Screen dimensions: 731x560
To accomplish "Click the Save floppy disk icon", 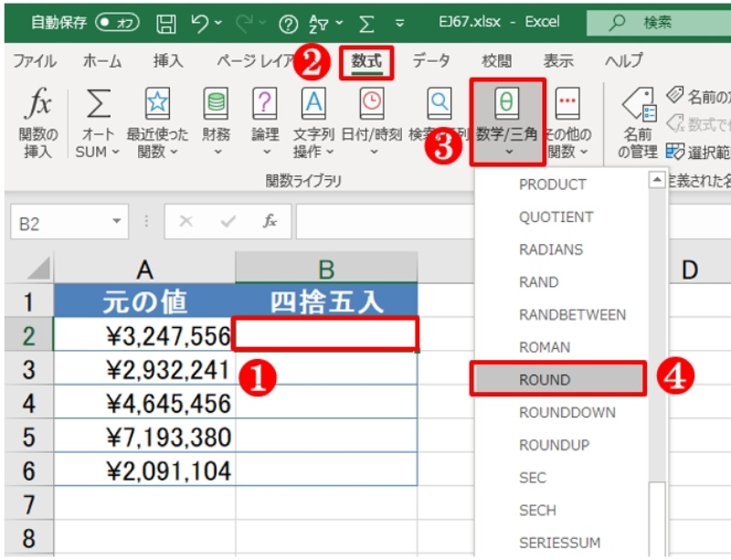I will click(x=165, y=22).
